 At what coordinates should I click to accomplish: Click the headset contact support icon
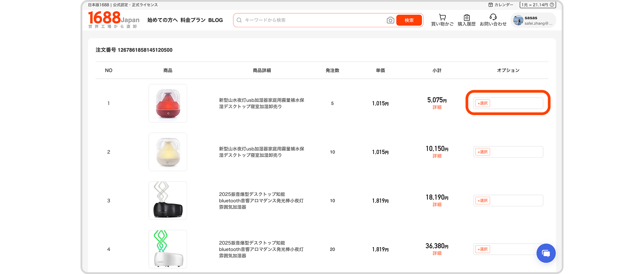click(493, 17)
